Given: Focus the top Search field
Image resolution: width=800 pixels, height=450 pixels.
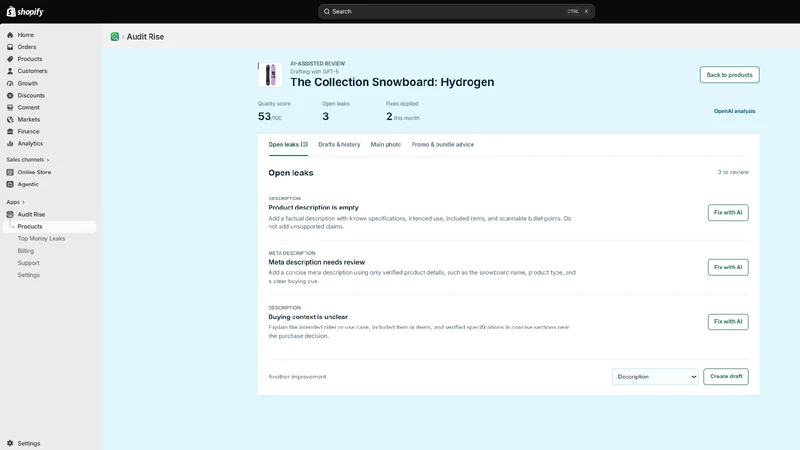Looking at the screenshot, I should 457,11.
